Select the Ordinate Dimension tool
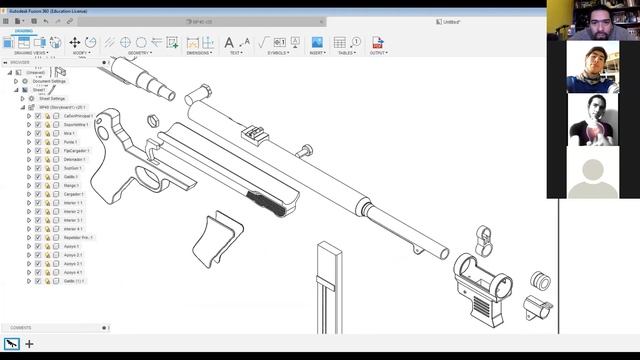The height and width of the screenshot is (360, 640). 208,42
